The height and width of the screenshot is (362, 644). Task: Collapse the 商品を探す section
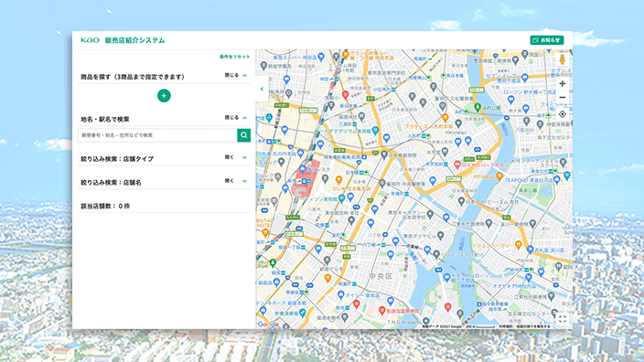coord(236,76)
